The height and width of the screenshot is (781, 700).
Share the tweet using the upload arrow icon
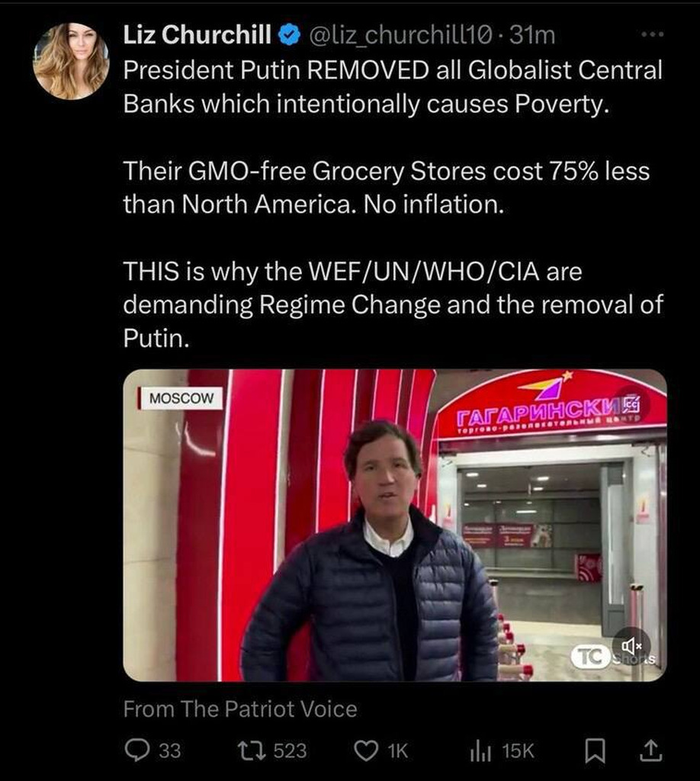[x=650, y=750]
